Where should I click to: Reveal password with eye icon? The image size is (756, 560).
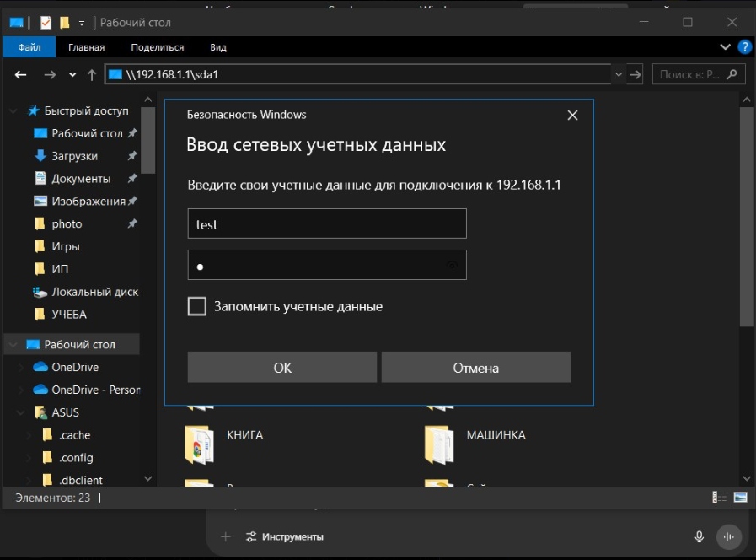(x=452, y=266)
